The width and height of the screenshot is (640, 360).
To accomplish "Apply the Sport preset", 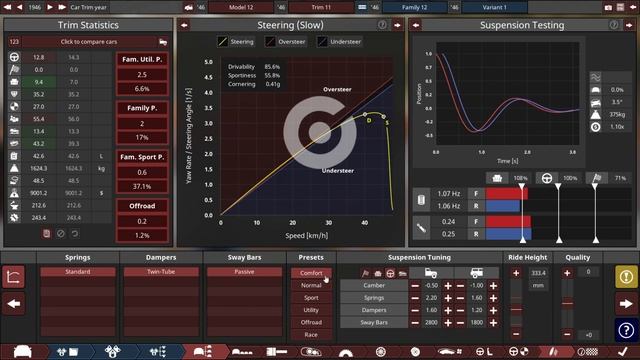I will [x=311, y=298].
